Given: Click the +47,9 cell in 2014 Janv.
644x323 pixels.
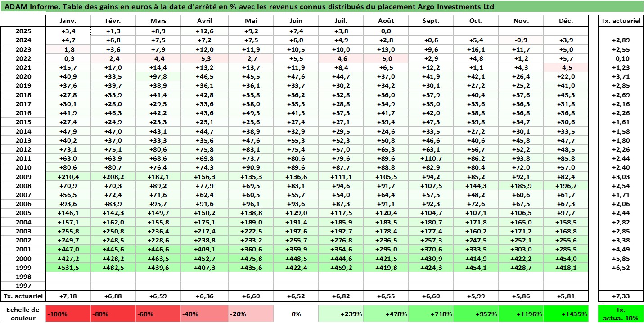Looking at the screenshot, I should pos(68,131).
